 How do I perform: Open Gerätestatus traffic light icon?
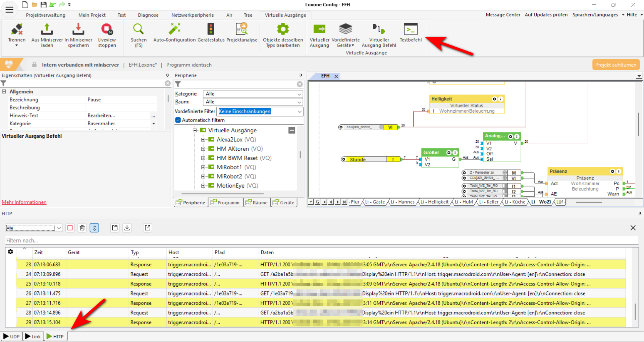pos(211,30)
